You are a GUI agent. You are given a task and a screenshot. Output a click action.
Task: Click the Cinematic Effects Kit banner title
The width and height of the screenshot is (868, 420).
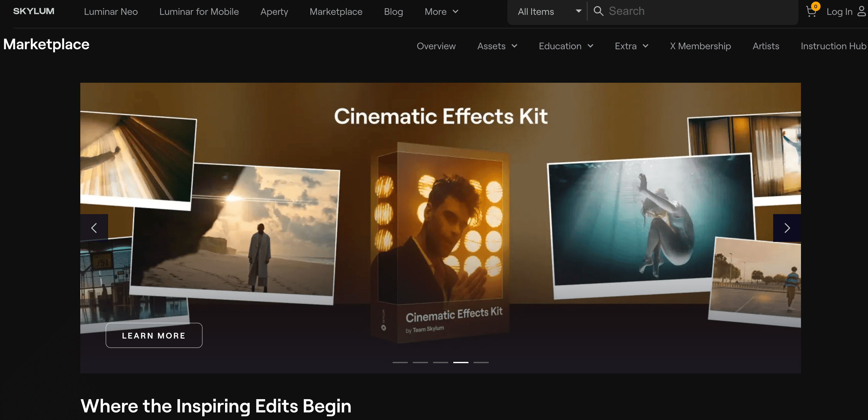pos(441,117)
